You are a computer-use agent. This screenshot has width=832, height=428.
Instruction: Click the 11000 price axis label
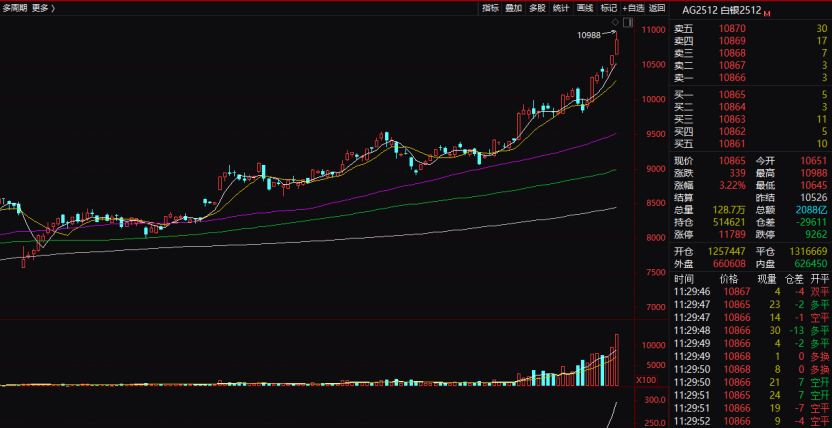click(653, 30)
